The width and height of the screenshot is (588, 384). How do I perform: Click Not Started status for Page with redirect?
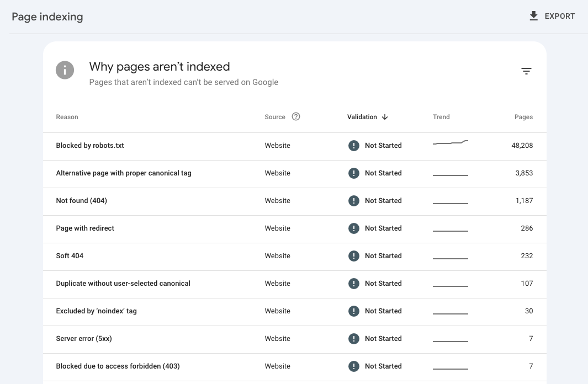click(x=383, y=228)
